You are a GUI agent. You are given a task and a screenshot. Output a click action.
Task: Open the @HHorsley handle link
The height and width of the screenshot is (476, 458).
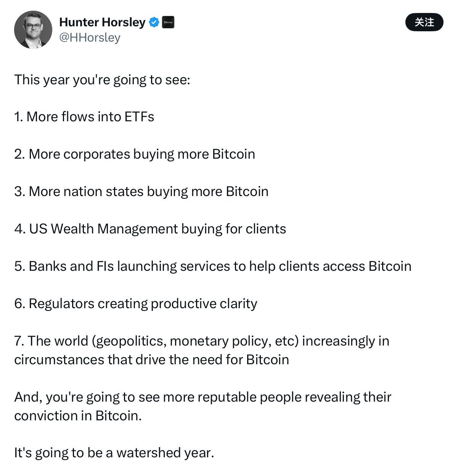[90, 37]
